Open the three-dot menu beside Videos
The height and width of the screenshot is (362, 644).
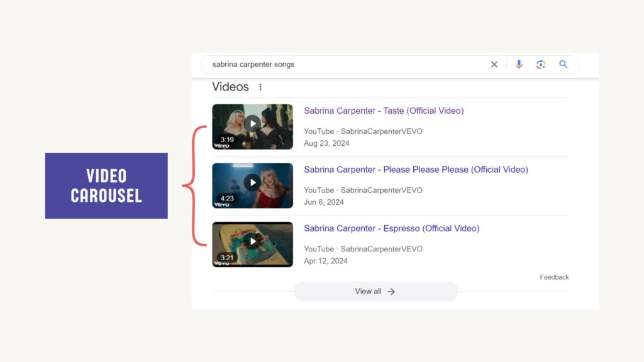[260, 87]
